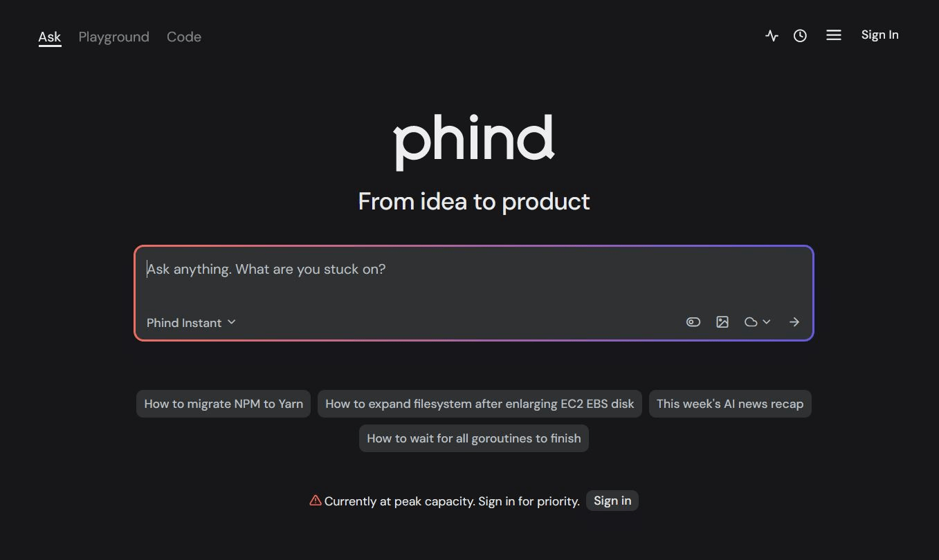Select the Ask menu item
Image resolution: width=939 pixels, height=560 pixels.
pos(49,37)
